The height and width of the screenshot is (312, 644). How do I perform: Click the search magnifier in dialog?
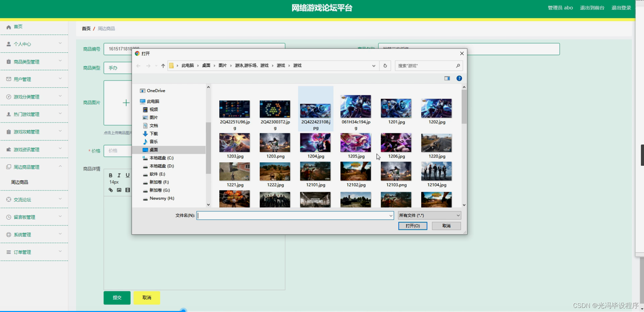[458, 66]
